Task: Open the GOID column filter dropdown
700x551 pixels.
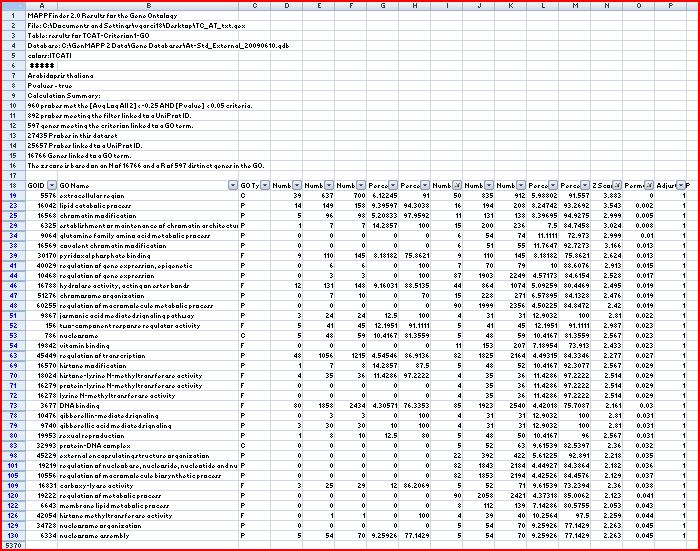Action: (x=52, y=186)
